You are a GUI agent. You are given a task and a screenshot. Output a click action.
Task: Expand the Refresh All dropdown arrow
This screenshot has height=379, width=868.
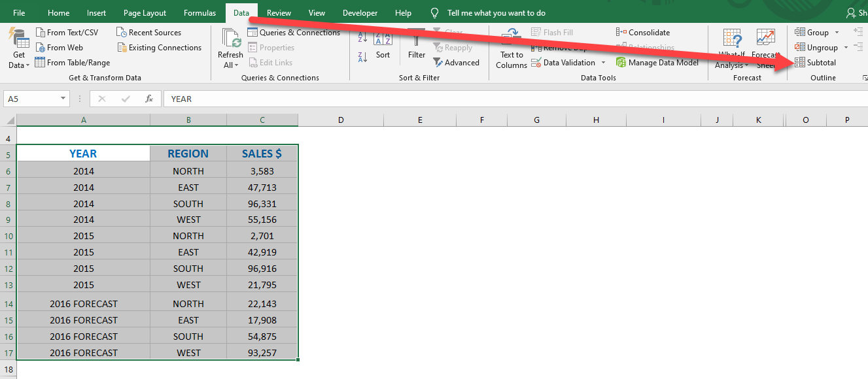236,65
